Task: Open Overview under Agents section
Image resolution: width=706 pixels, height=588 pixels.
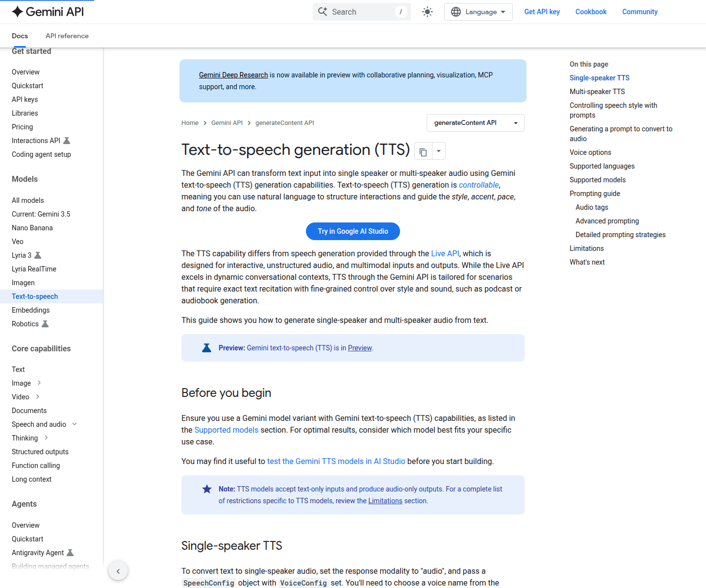Action: click(x=25, y=525)
